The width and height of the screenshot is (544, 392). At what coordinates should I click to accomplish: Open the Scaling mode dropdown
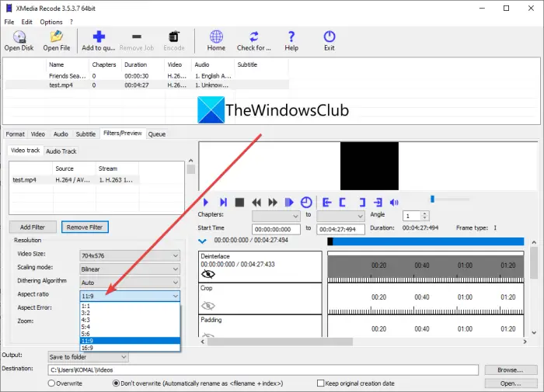coord(130,269)
